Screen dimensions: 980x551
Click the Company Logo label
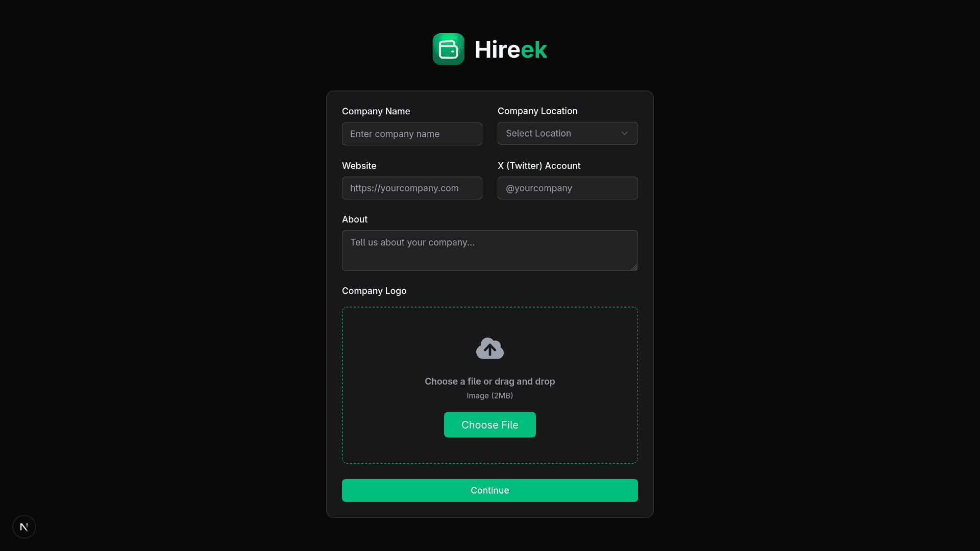tap(374, 291)
